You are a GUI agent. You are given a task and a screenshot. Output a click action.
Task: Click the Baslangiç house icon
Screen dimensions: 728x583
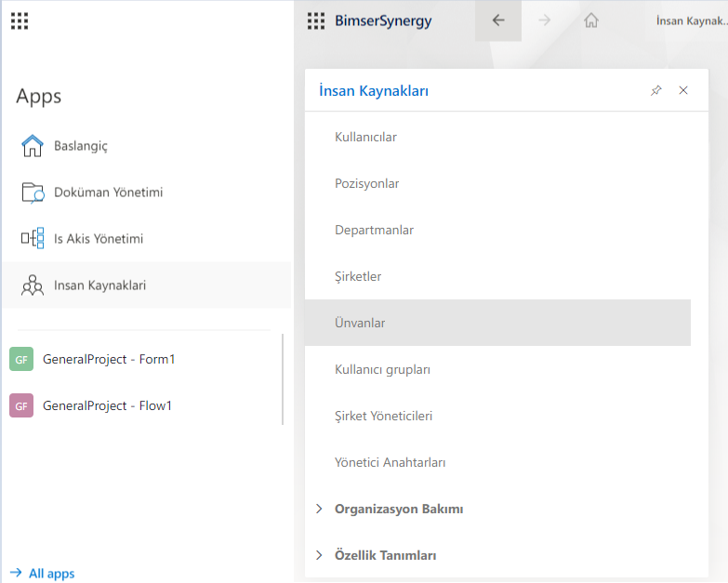tap(33, 146)
